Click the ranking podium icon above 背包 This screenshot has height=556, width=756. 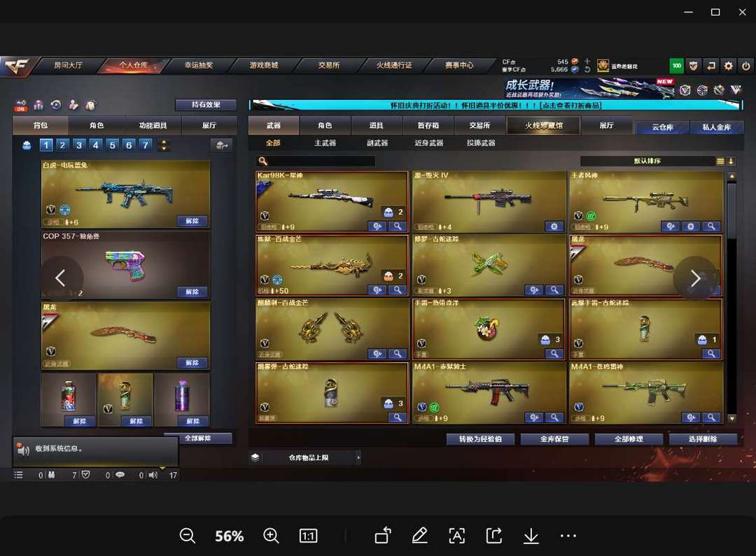(x=38, y=104)
